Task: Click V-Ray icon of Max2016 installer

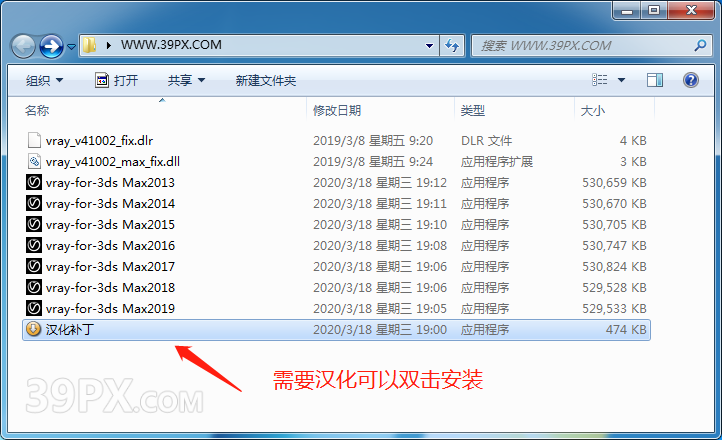Action: (34, 245)
